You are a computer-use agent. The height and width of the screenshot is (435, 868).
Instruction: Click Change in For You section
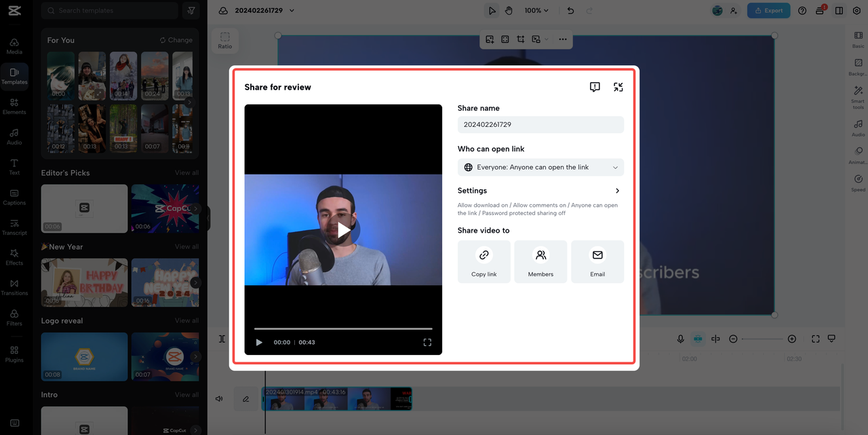[176, 40]
